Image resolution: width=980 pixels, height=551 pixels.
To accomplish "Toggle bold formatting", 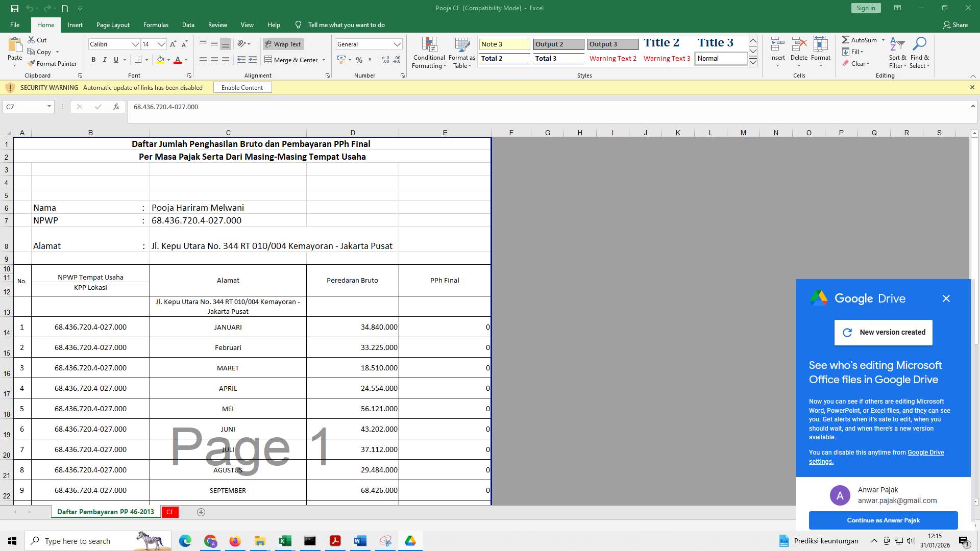I will (93, 60).
